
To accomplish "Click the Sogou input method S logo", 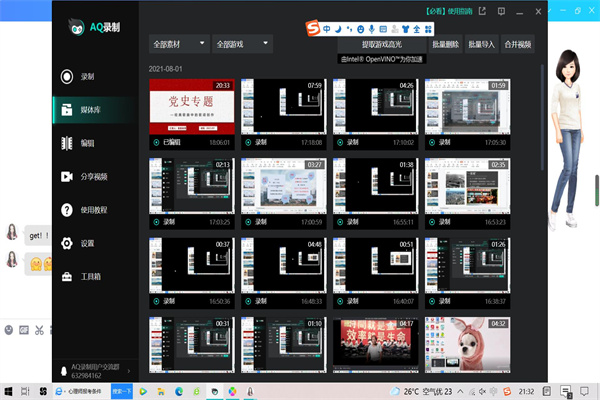I will (313, 29).
